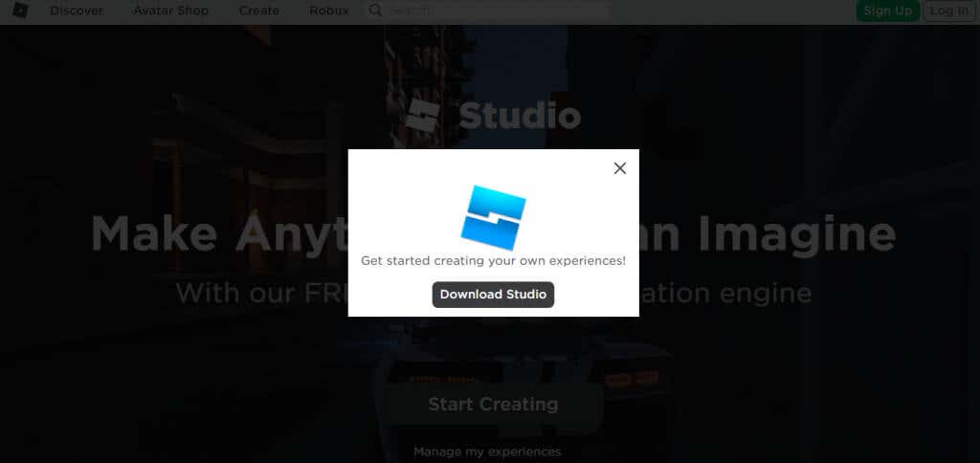The width and height of the screenshot is (980, 463).
Task: Click the search magnifier icon
Action: (375, 11)
